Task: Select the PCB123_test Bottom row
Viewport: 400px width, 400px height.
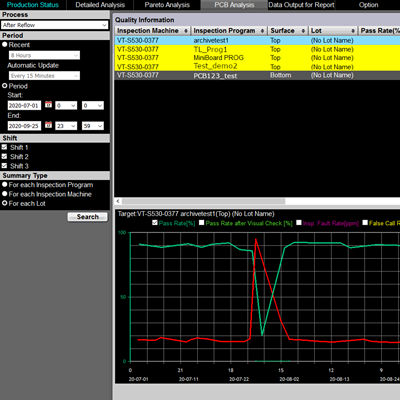Action: click(257, 75)
